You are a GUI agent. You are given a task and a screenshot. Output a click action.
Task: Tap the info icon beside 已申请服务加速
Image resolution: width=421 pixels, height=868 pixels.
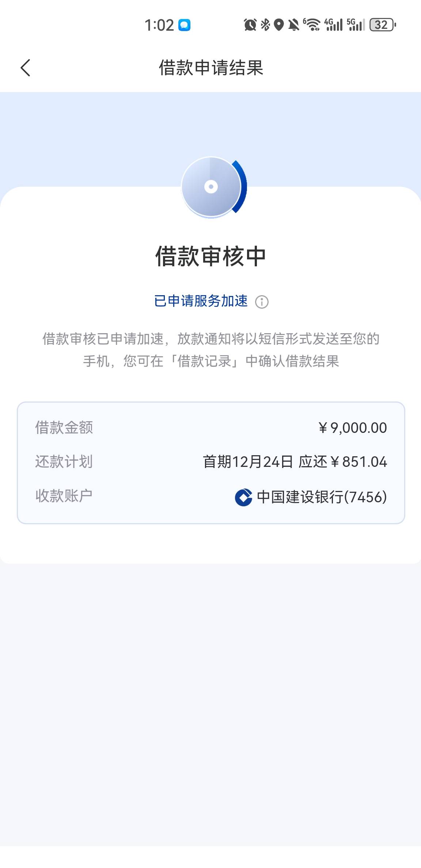point(262,302)
